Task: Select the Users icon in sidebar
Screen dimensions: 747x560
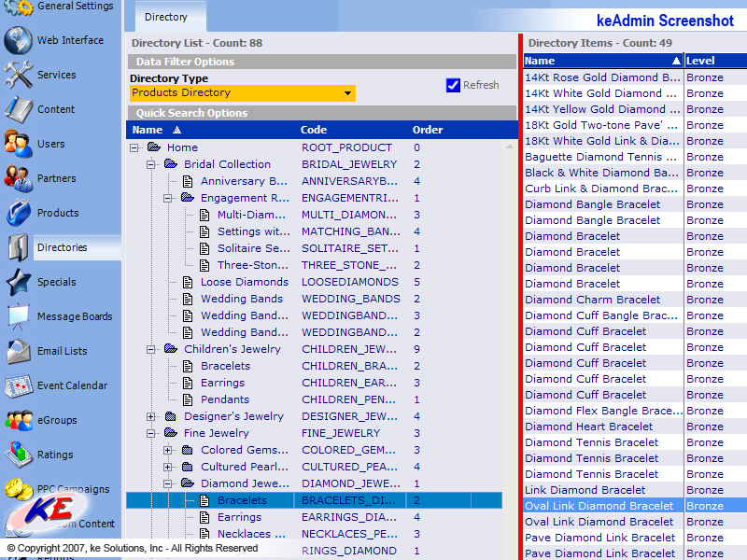Action: tap(18, 144)
